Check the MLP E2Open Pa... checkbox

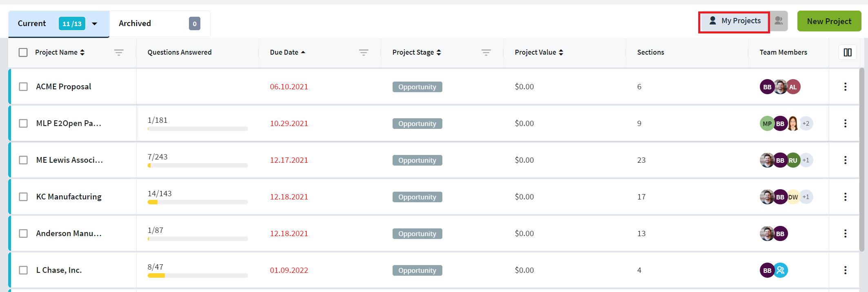point(23,123)
